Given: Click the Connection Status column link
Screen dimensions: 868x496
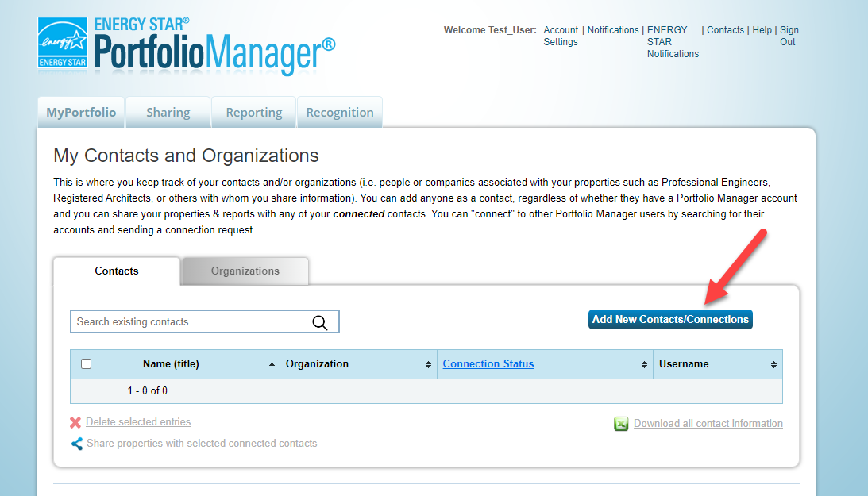Looking at the screenshot, I should 488,363.
